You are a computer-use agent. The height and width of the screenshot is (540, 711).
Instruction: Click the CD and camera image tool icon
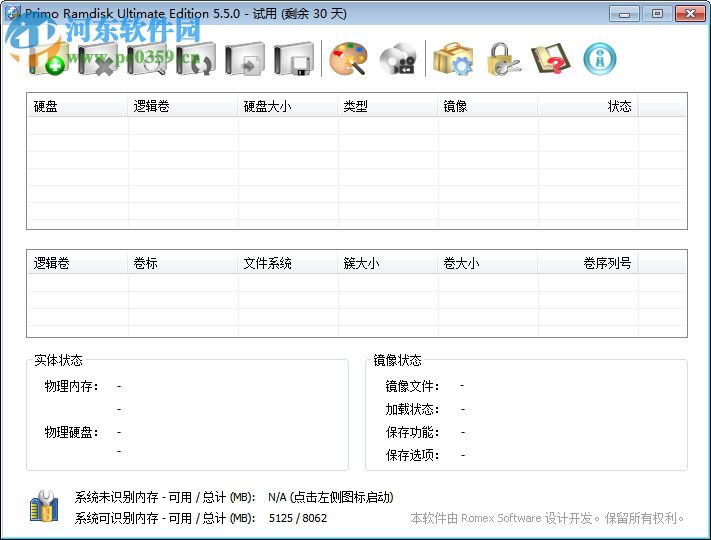(398, 58)
